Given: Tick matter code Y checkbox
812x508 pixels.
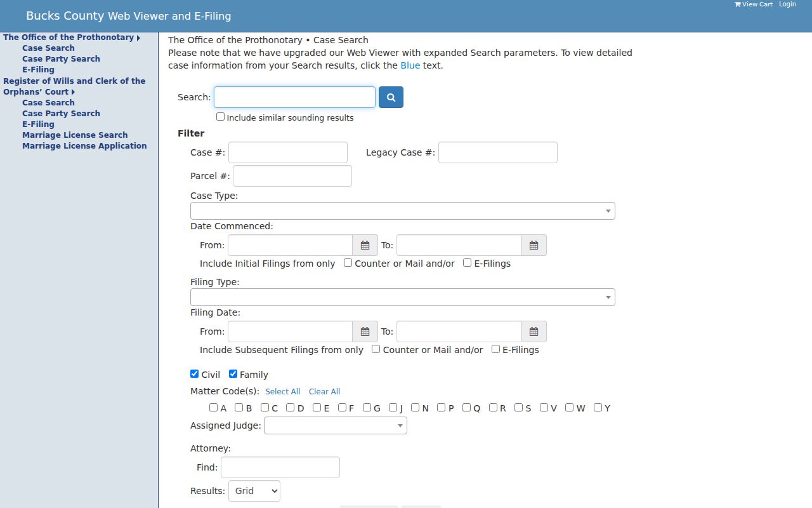Looking at the screenshot, I should [x=598, y=408].
